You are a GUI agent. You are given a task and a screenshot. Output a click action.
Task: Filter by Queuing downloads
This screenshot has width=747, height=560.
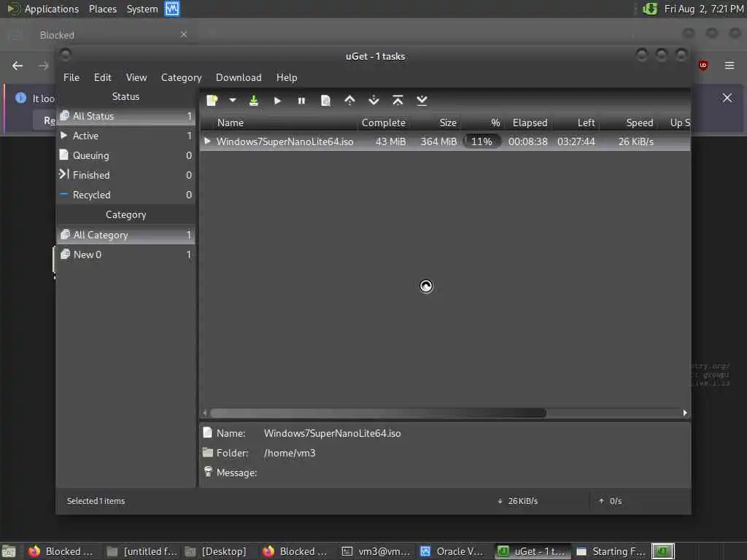point(125,156)
